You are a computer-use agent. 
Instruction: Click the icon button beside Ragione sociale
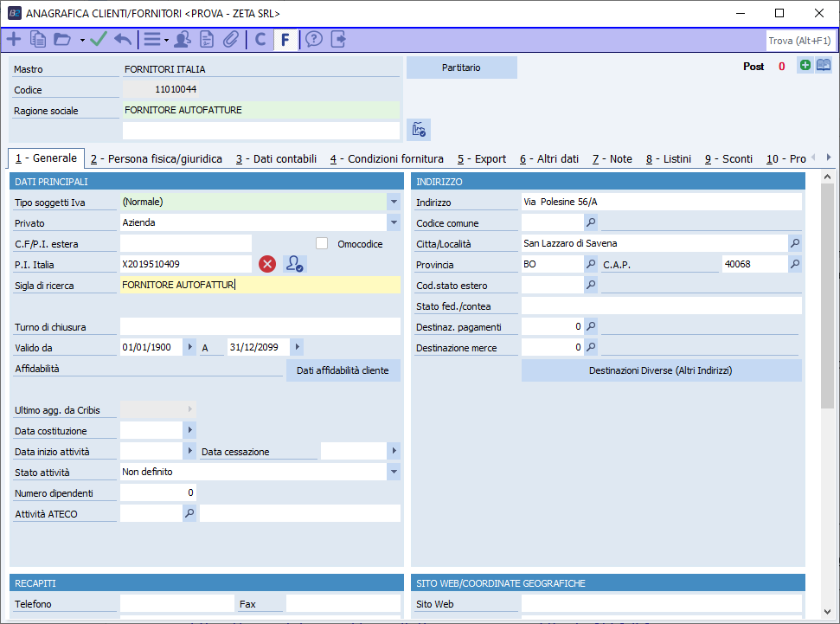click(x=419, y=130)
